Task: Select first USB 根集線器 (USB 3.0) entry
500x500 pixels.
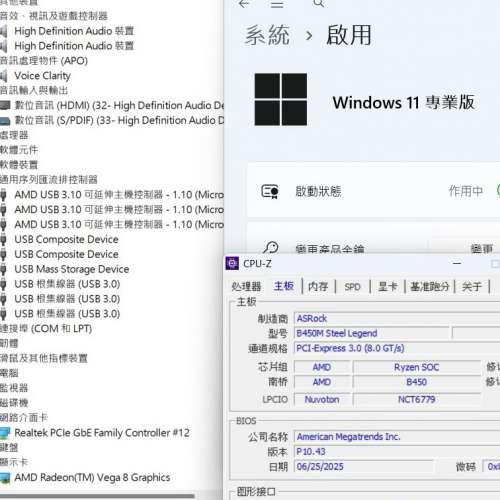Action: click(x=67, y=284)
